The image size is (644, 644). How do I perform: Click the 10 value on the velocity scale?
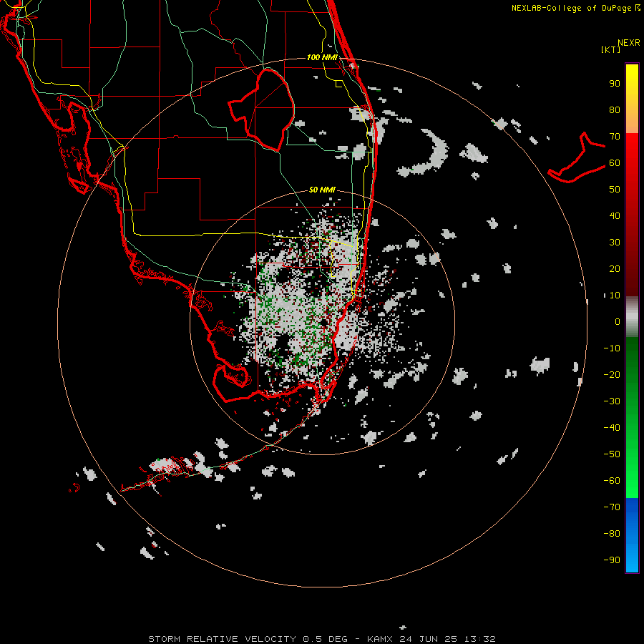click(x=615, y=296)
